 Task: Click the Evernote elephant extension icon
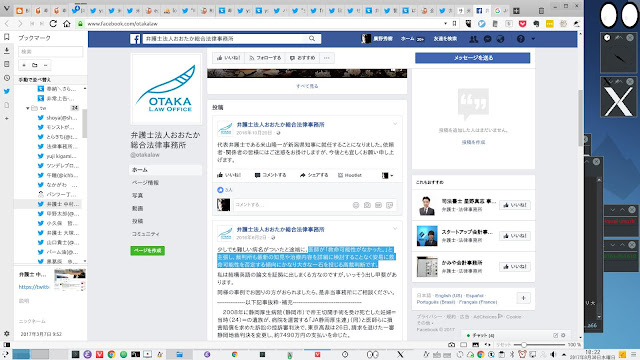pos(536,24)
